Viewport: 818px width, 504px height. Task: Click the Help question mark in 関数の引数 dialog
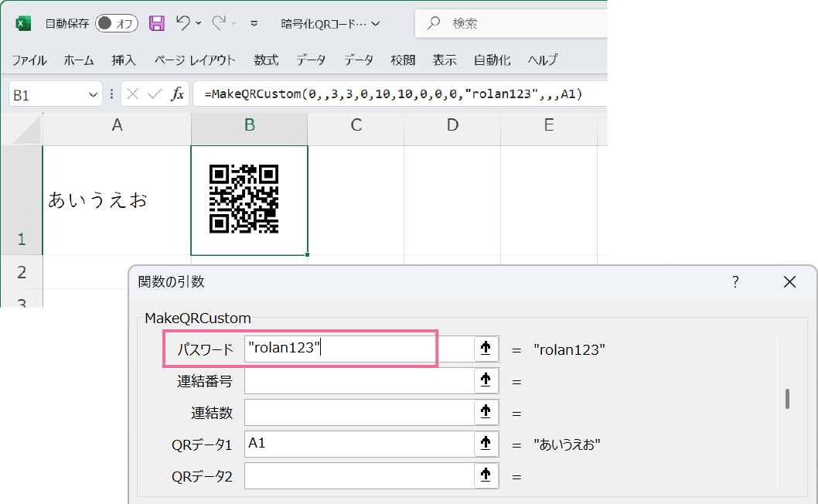coord(735,282)
